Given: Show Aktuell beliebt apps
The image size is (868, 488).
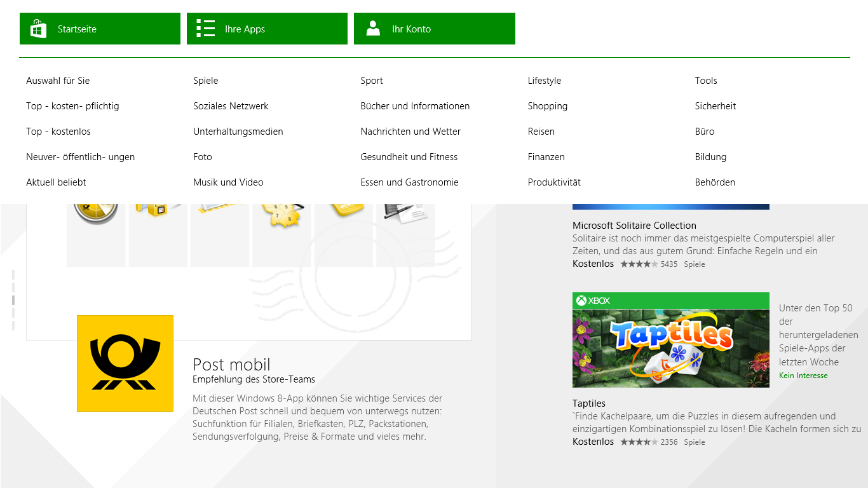Looking at the screenshot, I should tap(56, 182).
